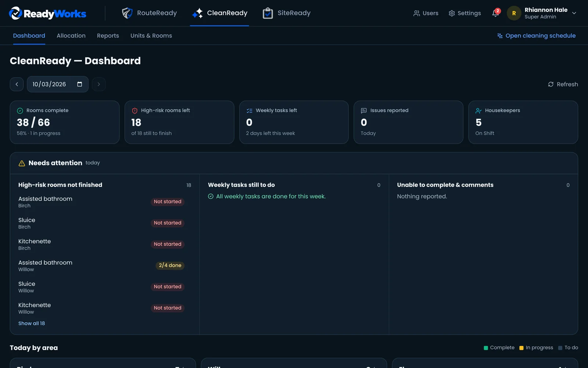
Task: Click the Weekly tasks left card
Action: click(294, 122)
